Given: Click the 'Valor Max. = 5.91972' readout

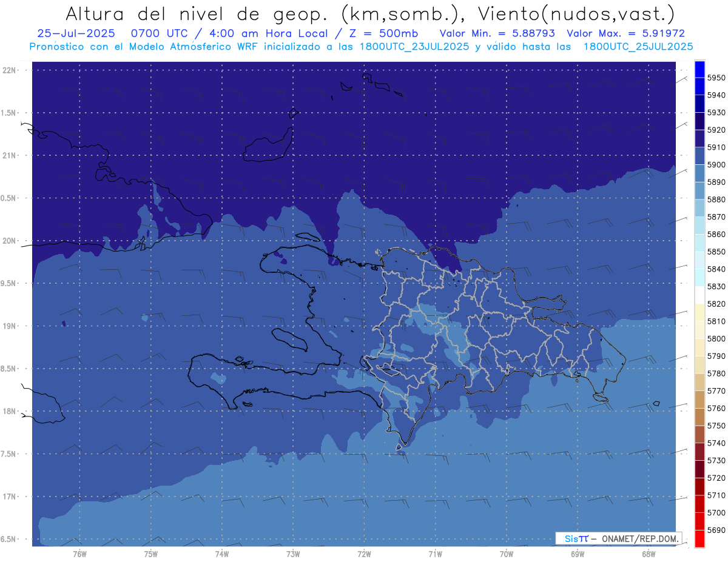Looking at the screenshot, I should (625, 33).
